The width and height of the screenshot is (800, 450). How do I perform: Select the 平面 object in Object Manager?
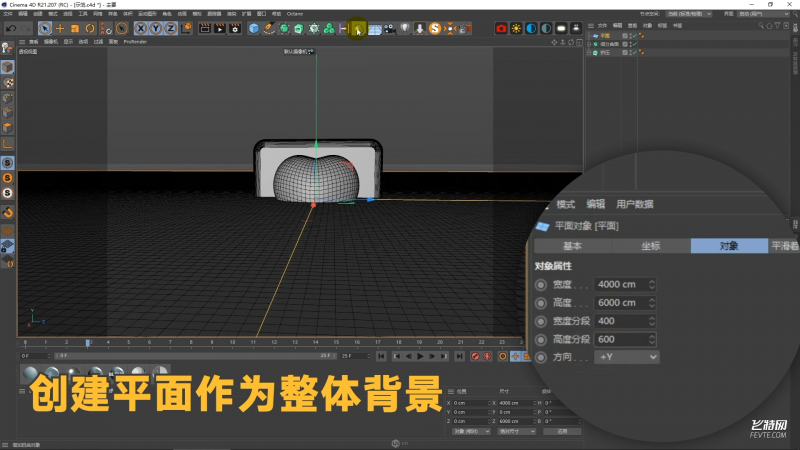click(x=605, y=36)
